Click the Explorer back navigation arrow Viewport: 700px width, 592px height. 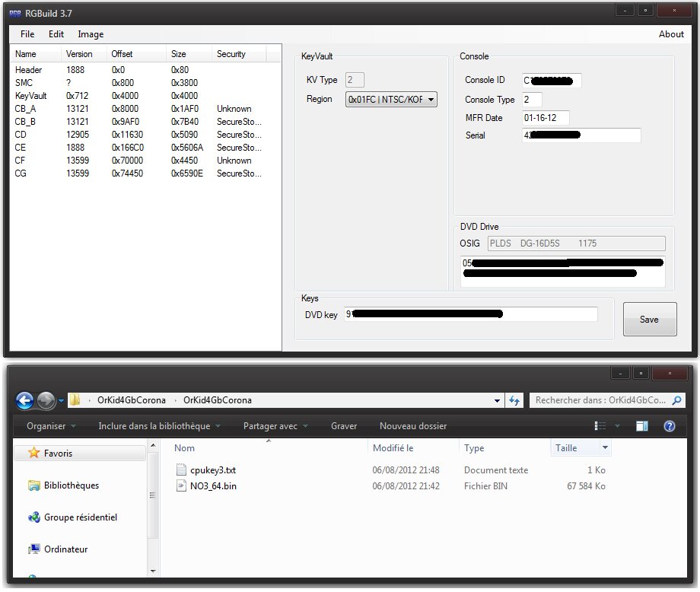(x=24, y=400)
